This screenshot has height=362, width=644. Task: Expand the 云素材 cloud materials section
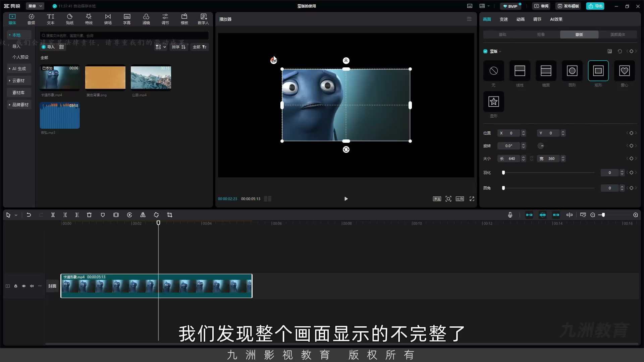pyautogui.click(x=19, y=80)
